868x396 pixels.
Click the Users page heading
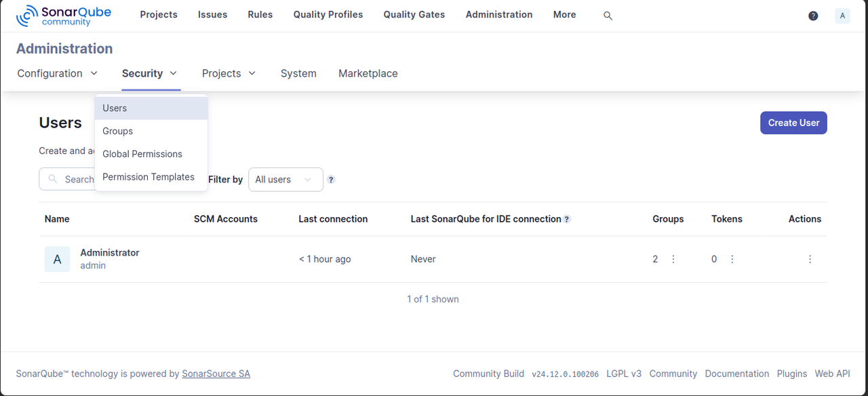click(60, 123)
